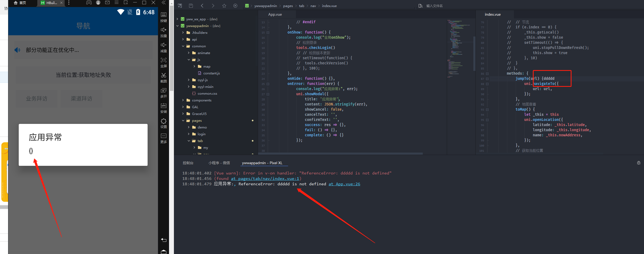Viewport: 644px width, 254px height.
Task: Switch to emulator 首页 home tab
Action: (x=20, y=3)
